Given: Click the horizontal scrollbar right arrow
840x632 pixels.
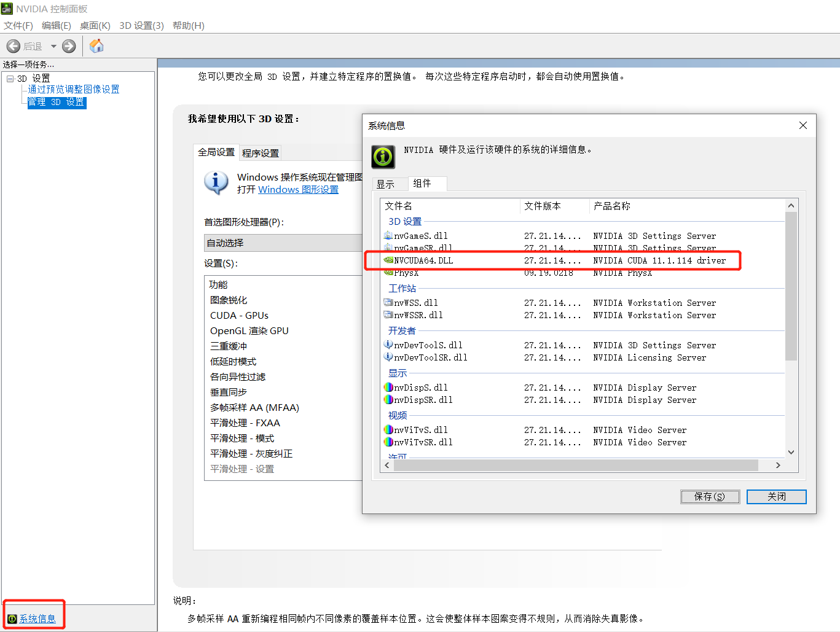Looking at the screenshot, I should (778, 465).
